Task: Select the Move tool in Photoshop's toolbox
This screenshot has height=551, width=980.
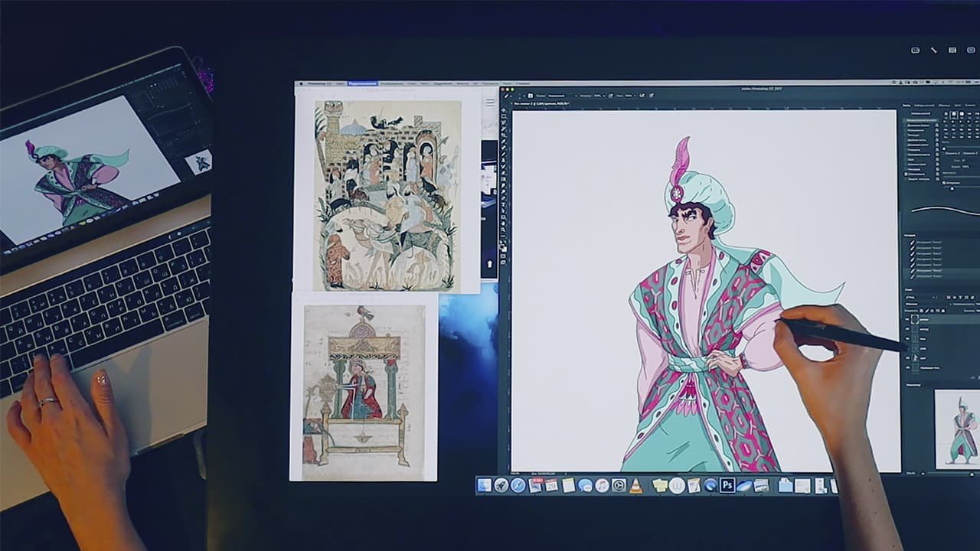Action: point(503,110)
